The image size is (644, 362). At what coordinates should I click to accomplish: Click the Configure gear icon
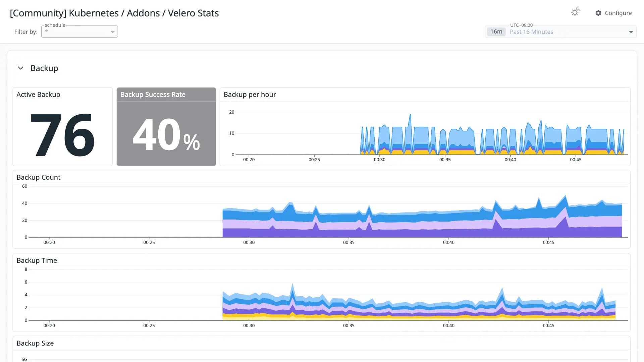click(598, 13)
